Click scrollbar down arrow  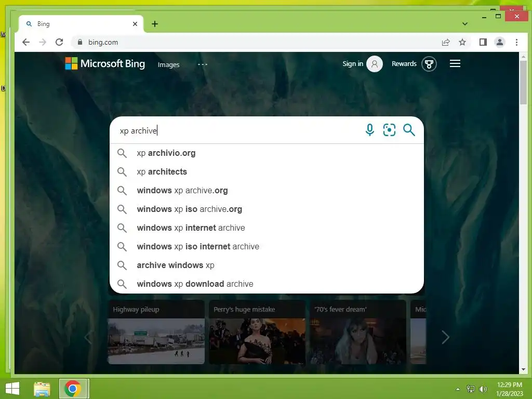click(523, 369)
